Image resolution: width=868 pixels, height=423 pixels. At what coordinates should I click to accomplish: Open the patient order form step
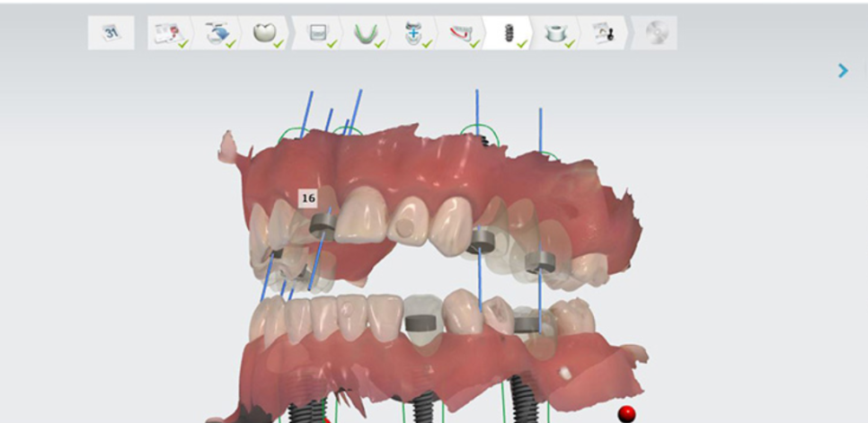(x=168, y=33)
